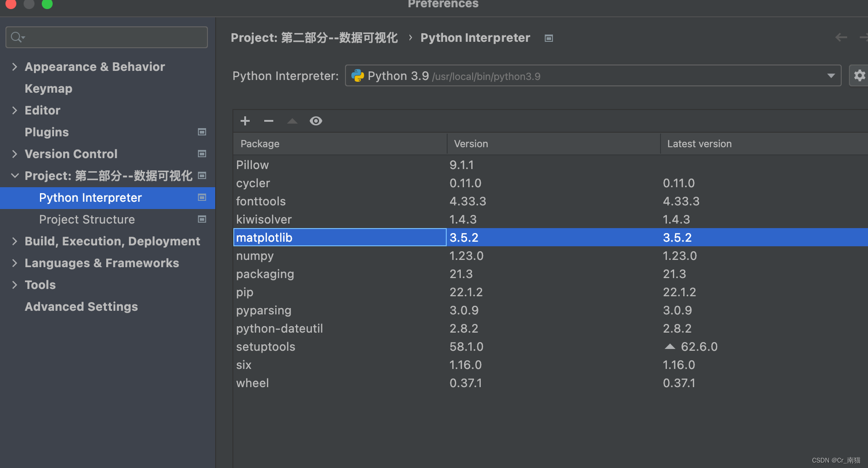868x468 pixels.
Task: Select the wheel package row
Action: coord(551,383)
